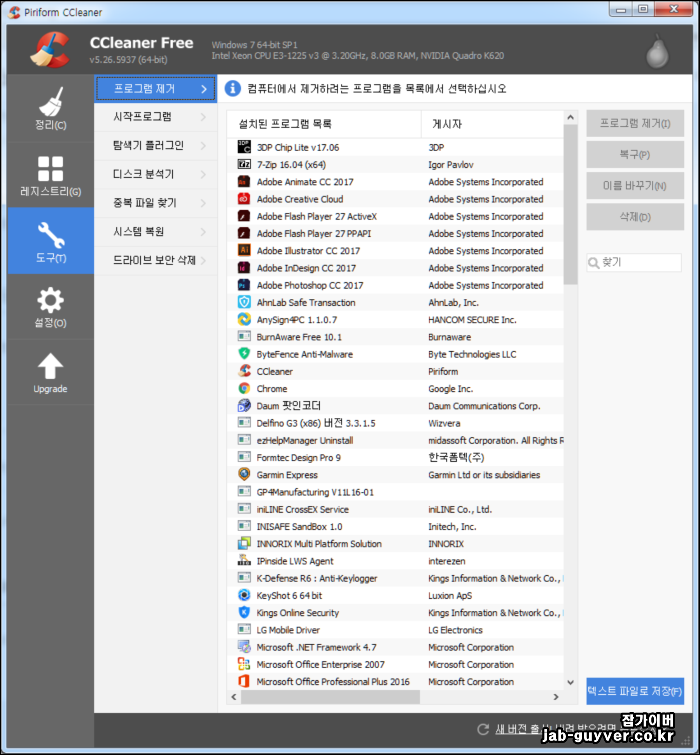Open the 설정(O) settings section
This screenshot has width=700, height=755.
click(51, 307)
